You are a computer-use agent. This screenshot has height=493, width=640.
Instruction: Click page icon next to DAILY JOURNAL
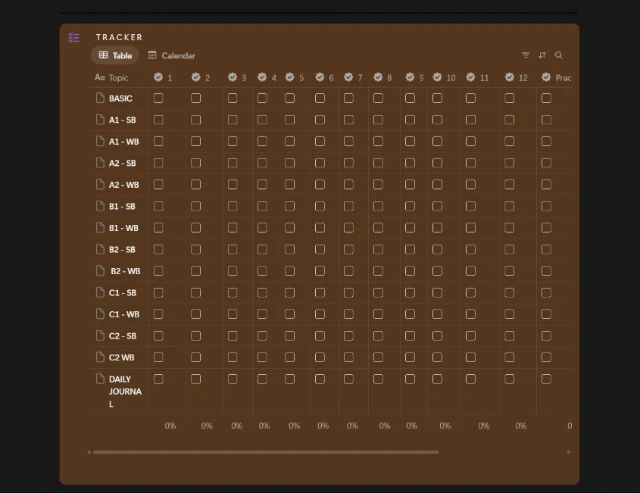point(100,379)
